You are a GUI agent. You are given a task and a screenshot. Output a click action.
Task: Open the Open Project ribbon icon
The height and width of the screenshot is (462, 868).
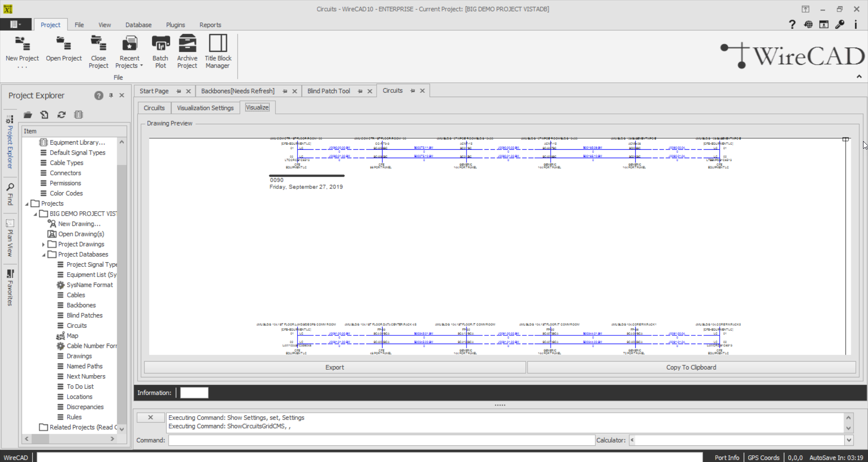tap(64, 48)
